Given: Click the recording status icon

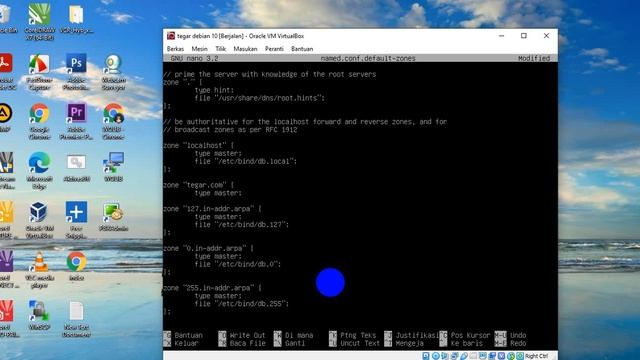Looking at the screenshot, I should click(492, 356).
